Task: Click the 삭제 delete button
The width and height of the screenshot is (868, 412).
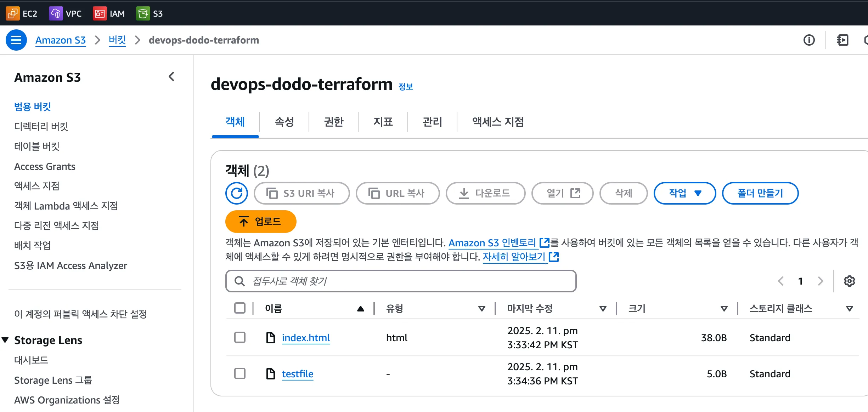Action: point(624,193)
